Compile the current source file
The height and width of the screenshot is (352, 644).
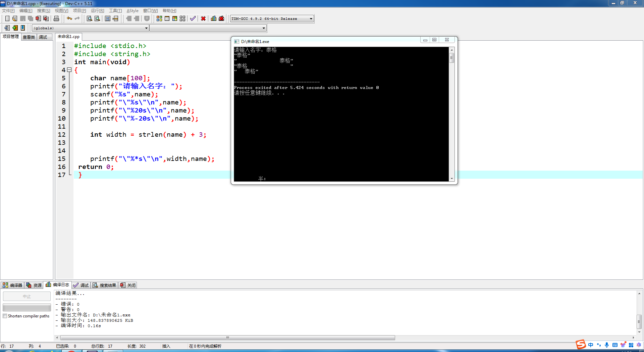(159, 18)
